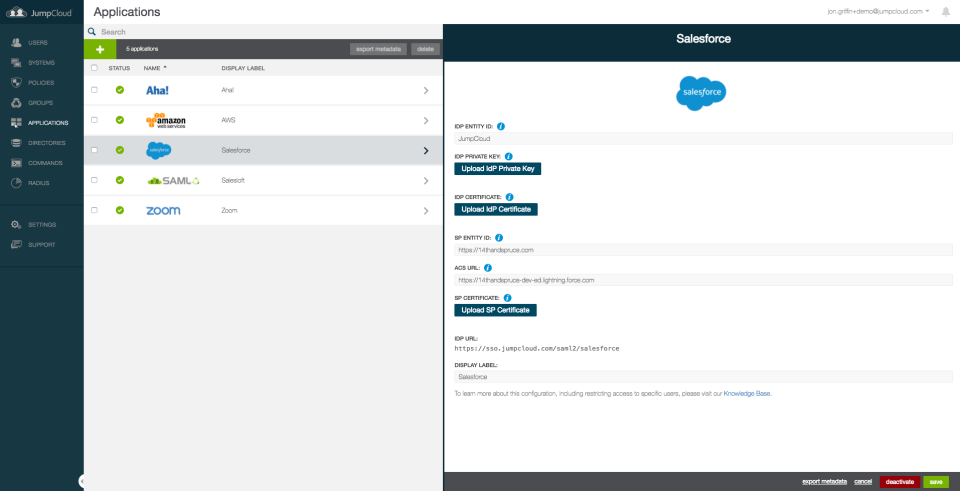This screenshot has width=960, height=491.
Task: Focus the applications Search field
Action: coord(263,31)
